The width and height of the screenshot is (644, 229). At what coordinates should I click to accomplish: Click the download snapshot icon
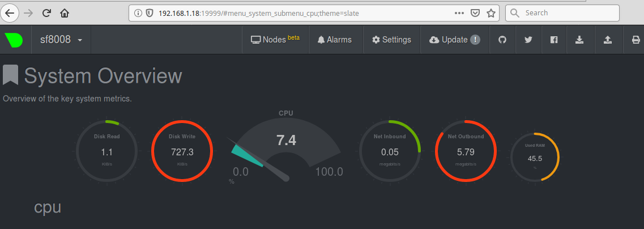pyautogui.click(x=579, y=40)
